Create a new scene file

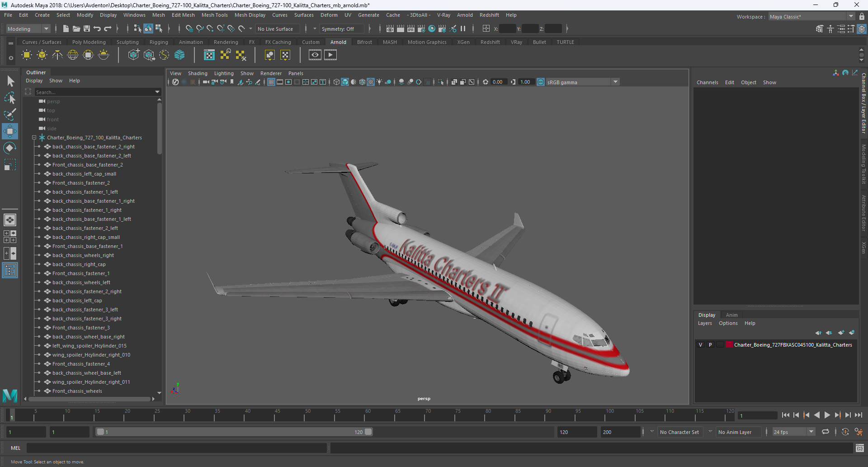66,29
